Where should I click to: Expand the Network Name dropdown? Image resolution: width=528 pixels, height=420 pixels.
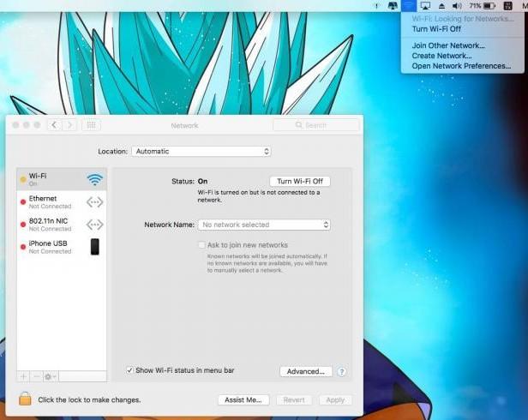coord(264,225)
